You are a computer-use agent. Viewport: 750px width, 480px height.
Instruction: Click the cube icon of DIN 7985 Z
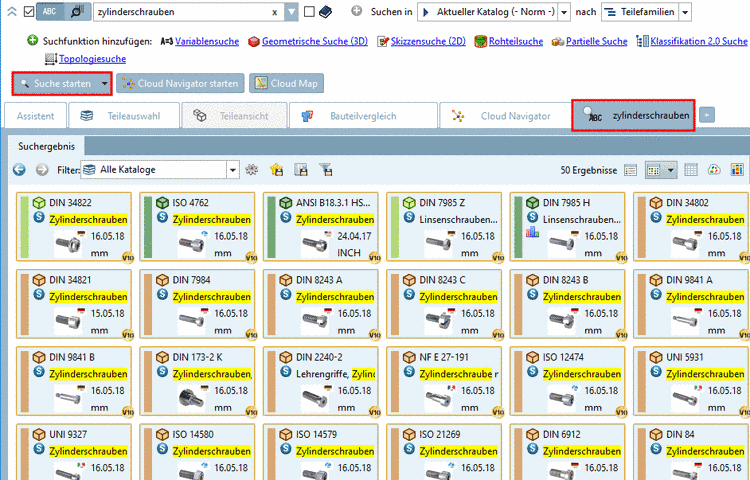tap(409, 203)
